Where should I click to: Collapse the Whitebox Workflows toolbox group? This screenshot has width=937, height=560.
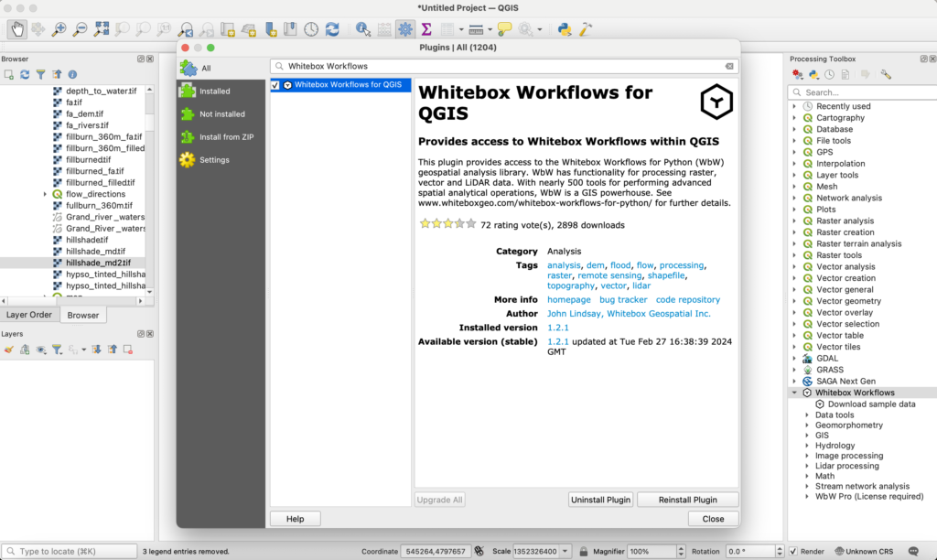click(792, 392)
